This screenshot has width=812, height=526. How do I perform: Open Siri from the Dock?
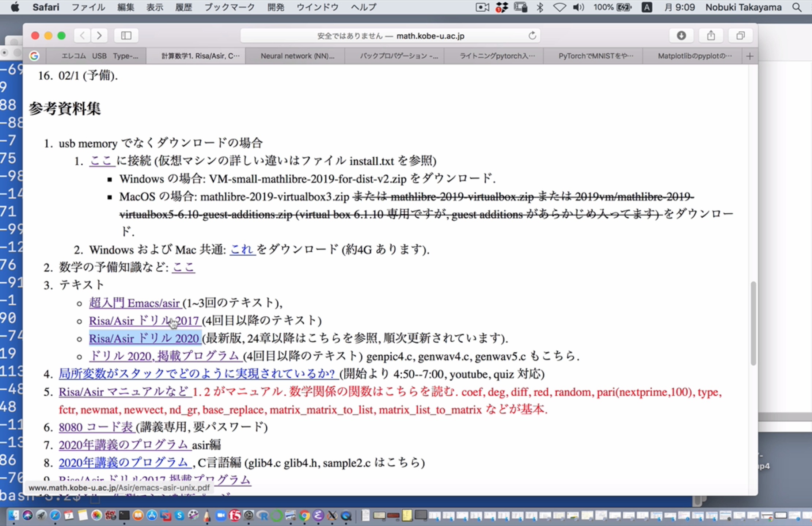coord(27,515)
